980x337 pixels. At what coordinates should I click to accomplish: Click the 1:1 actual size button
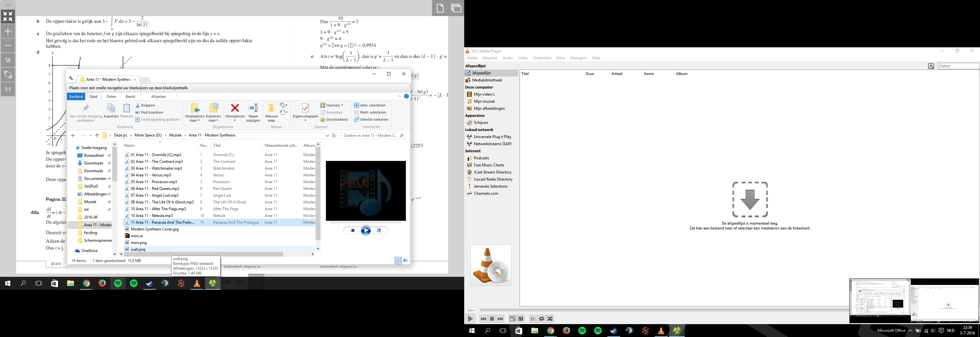(x=8, y=89)
